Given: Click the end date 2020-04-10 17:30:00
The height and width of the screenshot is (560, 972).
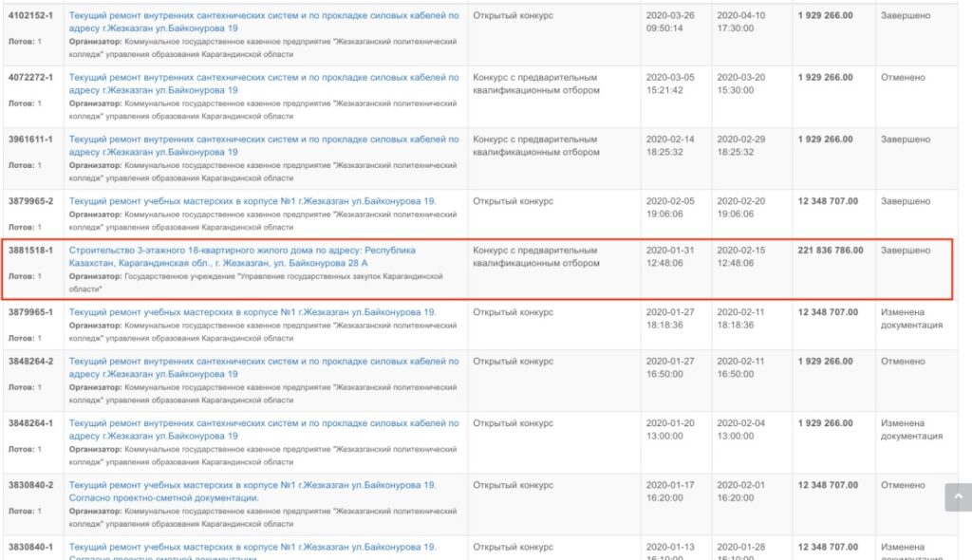Looking at the screenshot, I should (x=740, y=22).
